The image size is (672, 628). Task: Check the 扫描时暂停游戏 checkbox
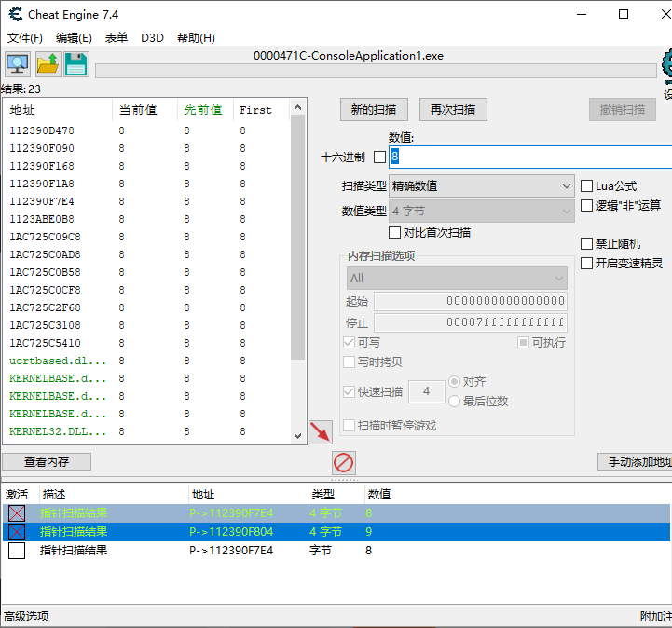349,426
